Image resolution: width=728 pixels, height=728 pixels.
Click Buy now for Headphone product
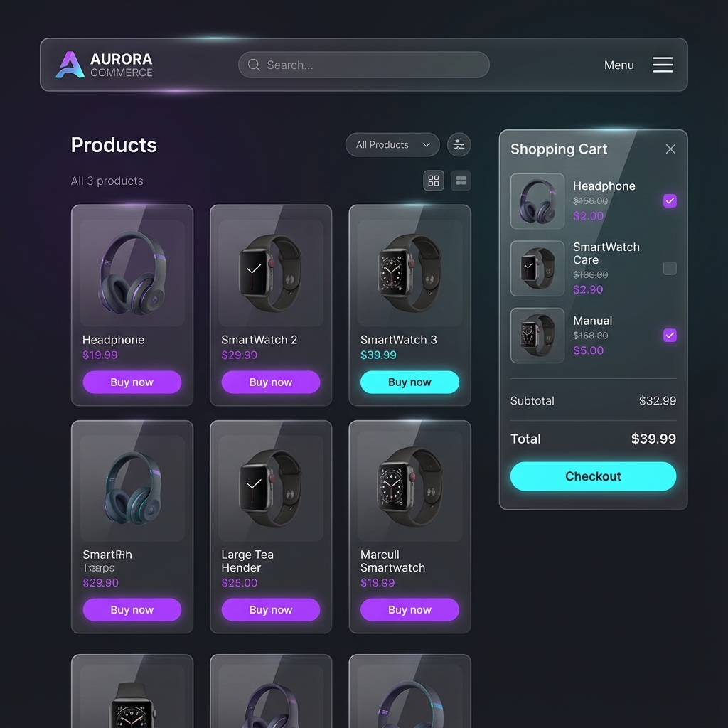132,382
